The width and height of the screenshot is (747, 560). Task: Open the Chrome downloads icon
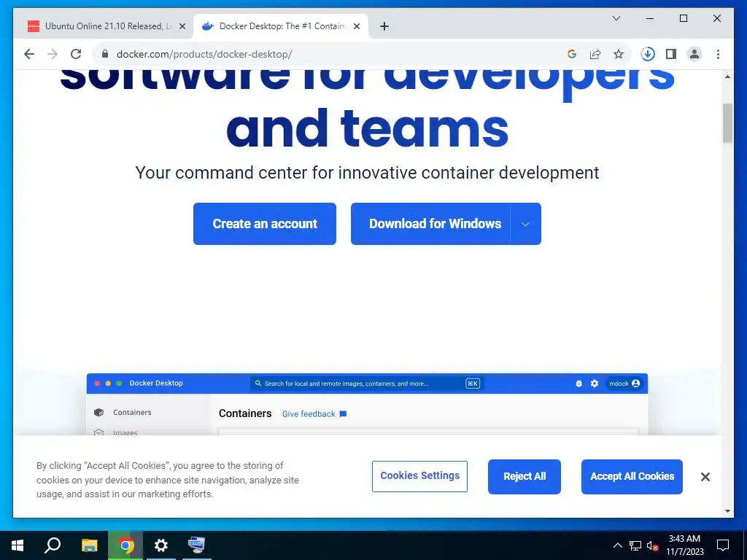(648, 54)
